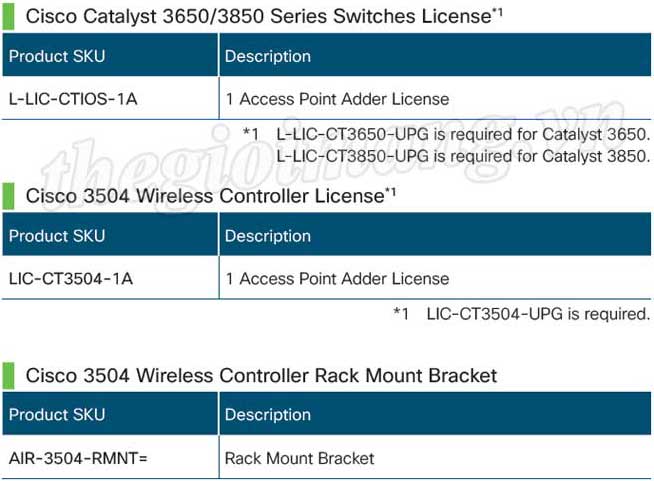Click the Description header in the Rack Mount table
The image size is (654, 481).
click(435, 414)
